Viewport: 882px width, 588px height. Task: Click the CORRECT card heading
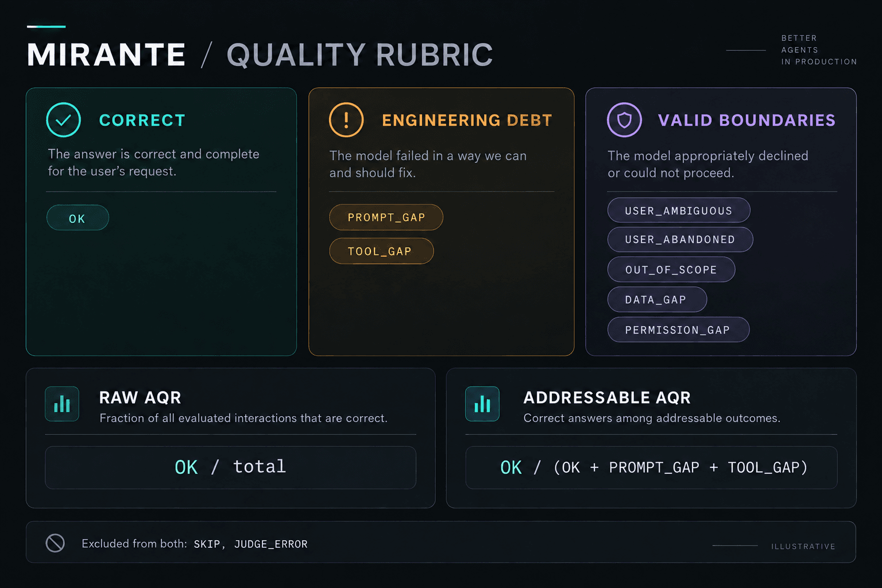coord(142,120)
